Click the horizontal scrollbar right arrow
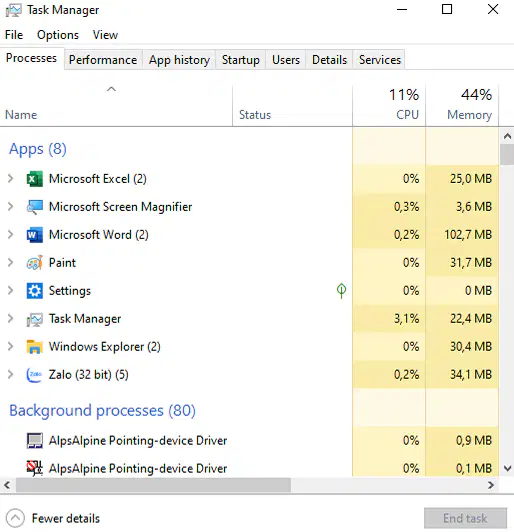 pyautogui.click(x=491, y=485)
